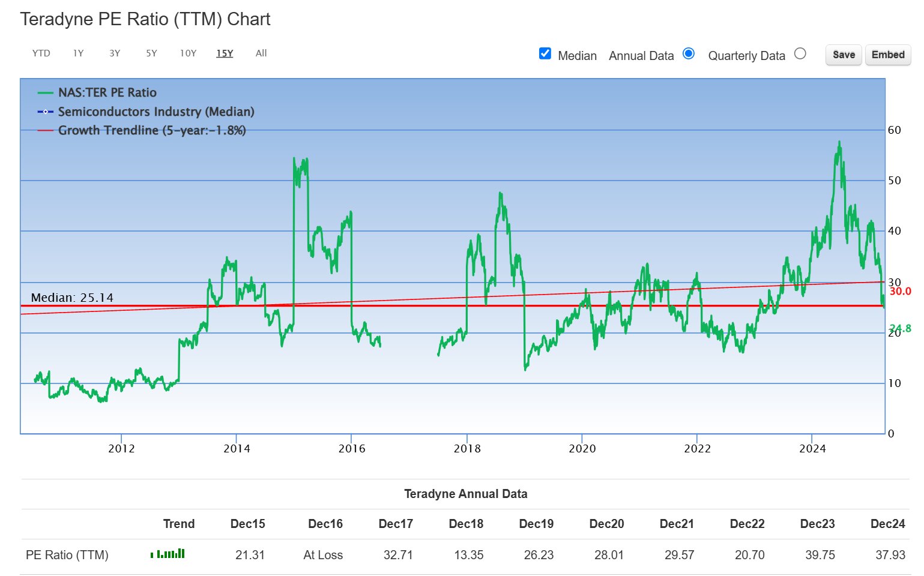The height and width of the screenshot is (576, 924).
Task: Click the 37.93 value cell
Action: [x=890, y=555]
